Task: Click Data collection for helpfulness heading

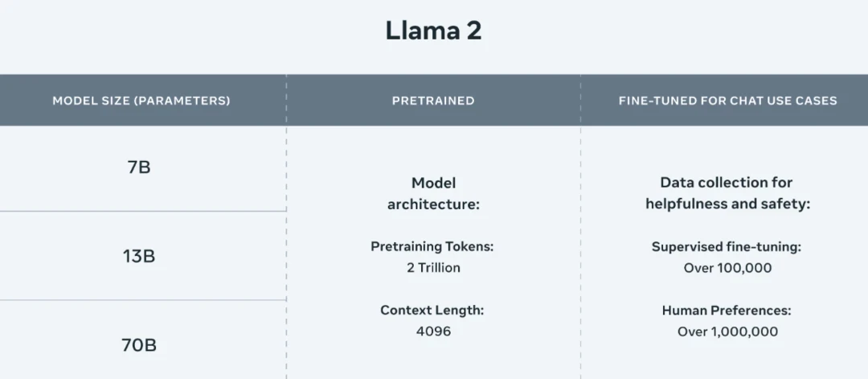Action: (x=727, y=183)
